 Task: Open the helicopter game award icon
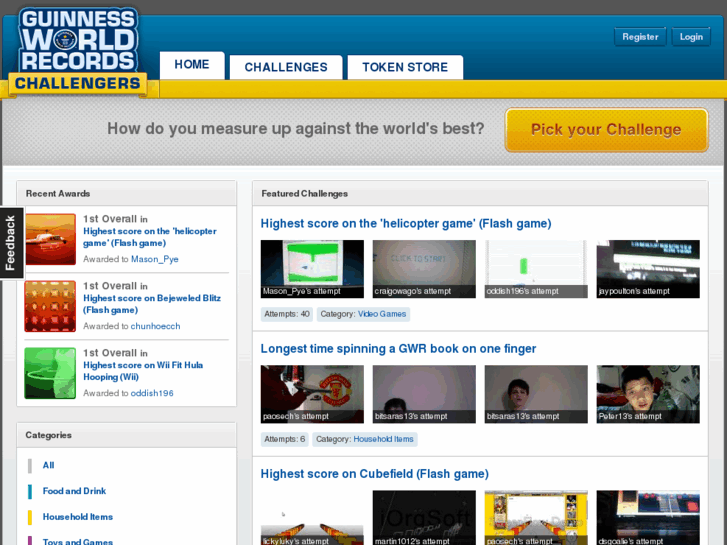50,239
